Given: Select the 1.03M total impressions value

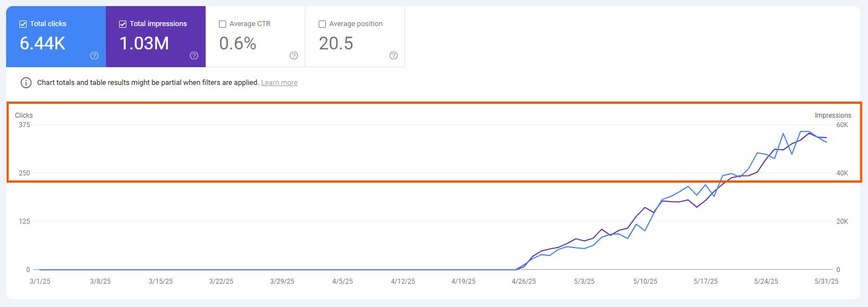Looking at the screenshot, I should coord(144,43).
